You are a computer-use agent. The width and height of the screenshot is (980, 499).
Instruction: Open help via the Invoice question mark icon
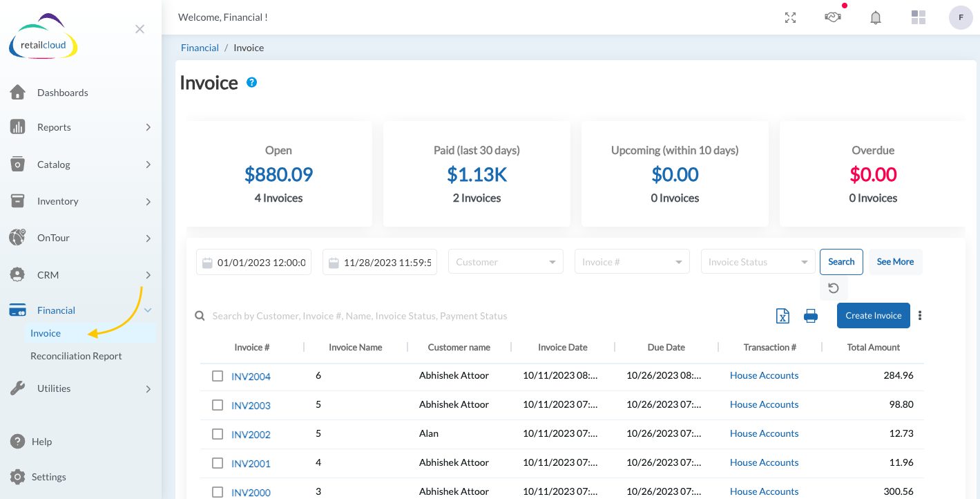251,82
